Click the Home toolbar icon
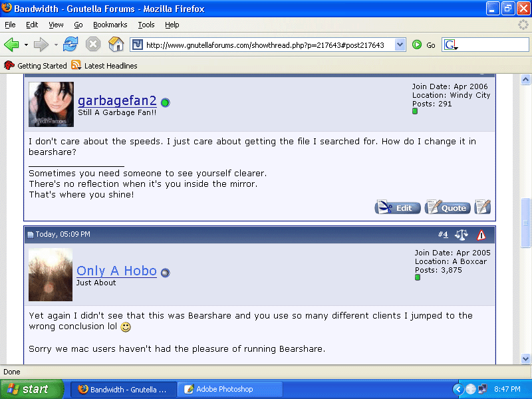The width and height of the screenshot is (532, 399). (x=116, y=45)
